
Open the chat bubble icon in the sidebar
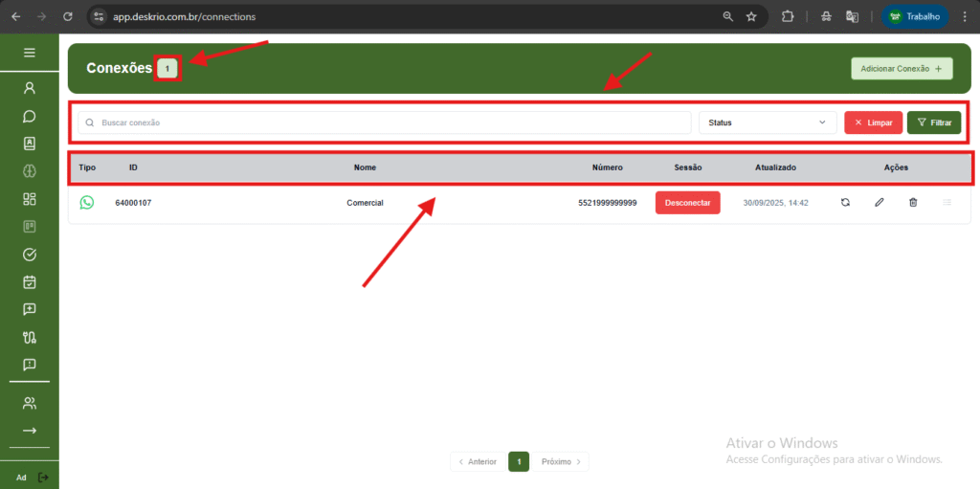30,116
